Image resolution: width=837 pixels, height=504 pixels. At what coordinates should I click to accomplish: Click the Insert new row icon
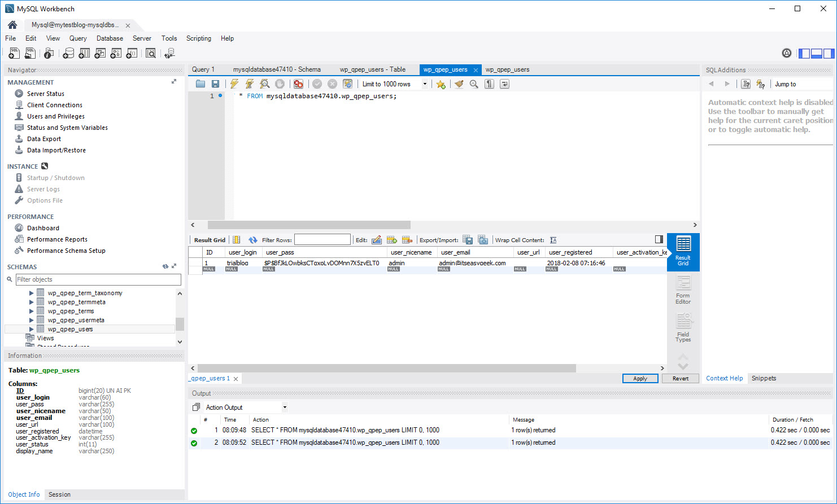[x=391, y=239]
